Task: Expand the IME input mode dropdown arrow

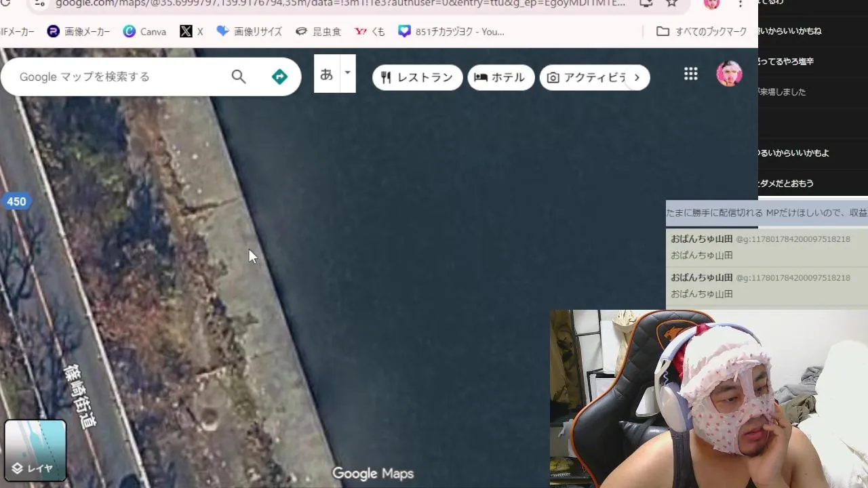Action: (x=348, y=73)
